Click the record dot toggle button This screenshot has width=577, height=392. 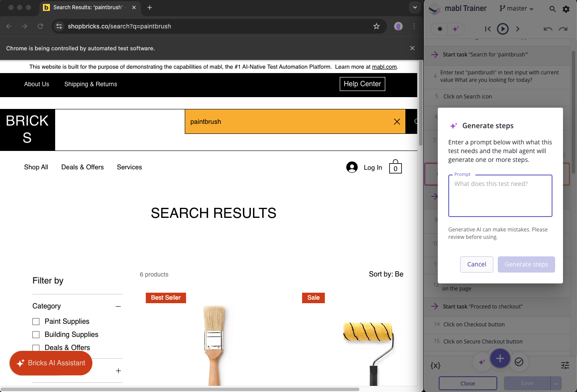(440, 29)
